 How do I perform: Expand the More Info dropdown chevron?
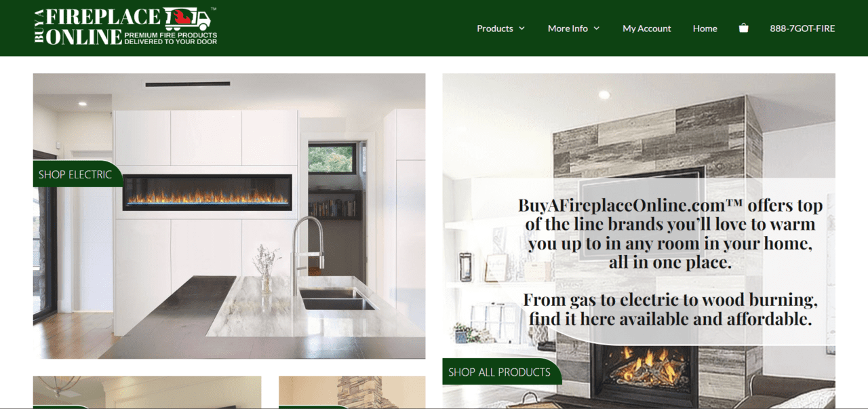pyautogui.click(x=596, y=28)
